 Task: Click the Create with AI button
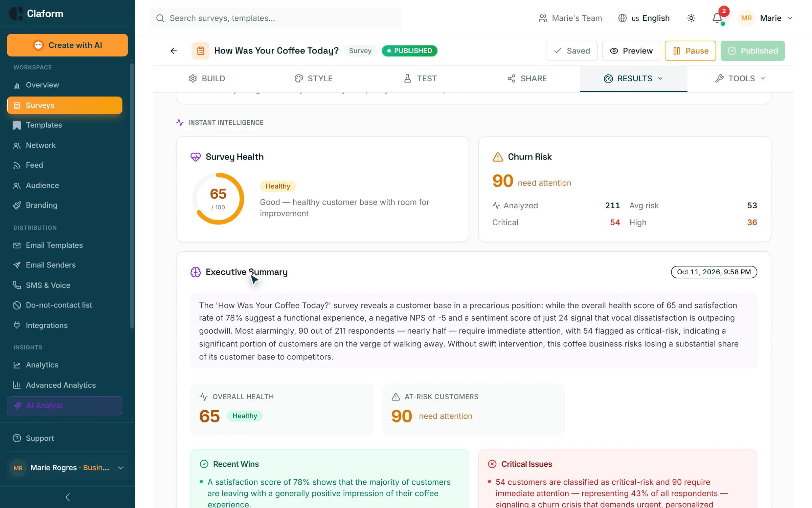(x=67, y=45)
